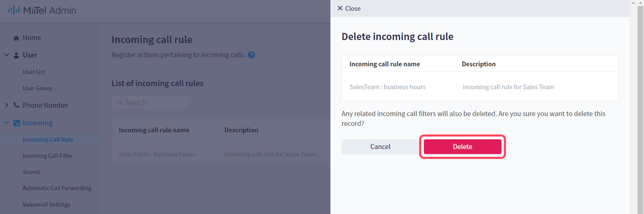
Task: Select Automatic Call Forwarding in sidebar
Action: [x=57, y=188]
